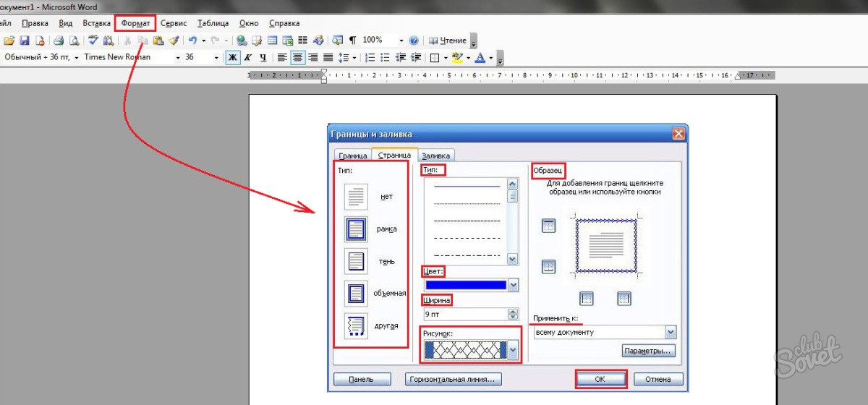This screenshot has width=868, height=405.
Task: Align text right in toolbar
Action: point(313,57)
